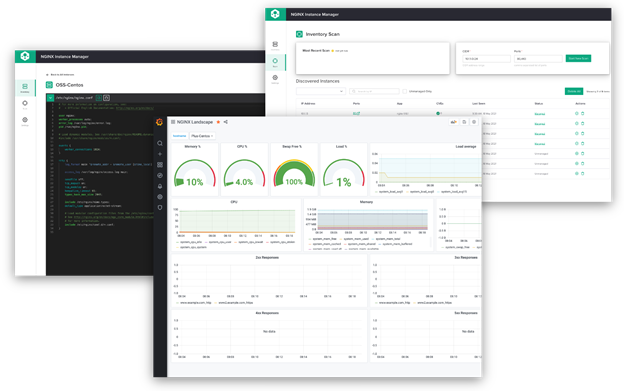
Task: Open Dashboards grid icon in Grafana sidebar
Action: click(160, 165)
